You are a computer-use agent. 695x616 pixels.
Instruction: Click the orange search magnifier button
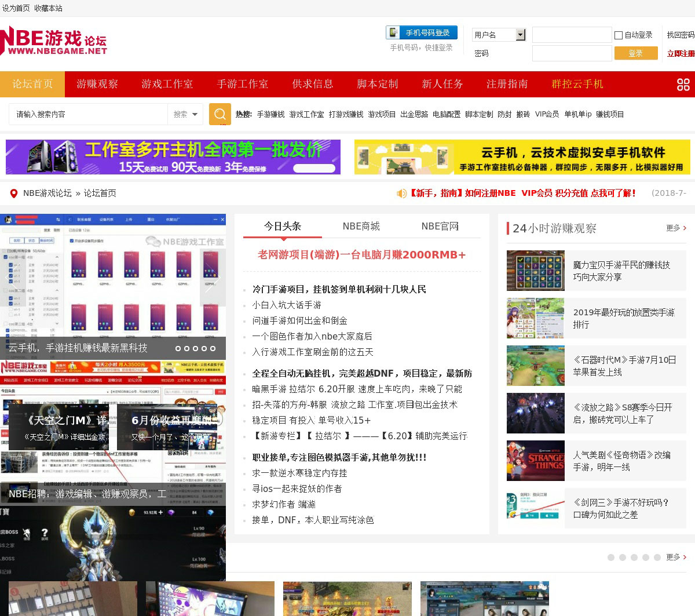pos(220,114)
